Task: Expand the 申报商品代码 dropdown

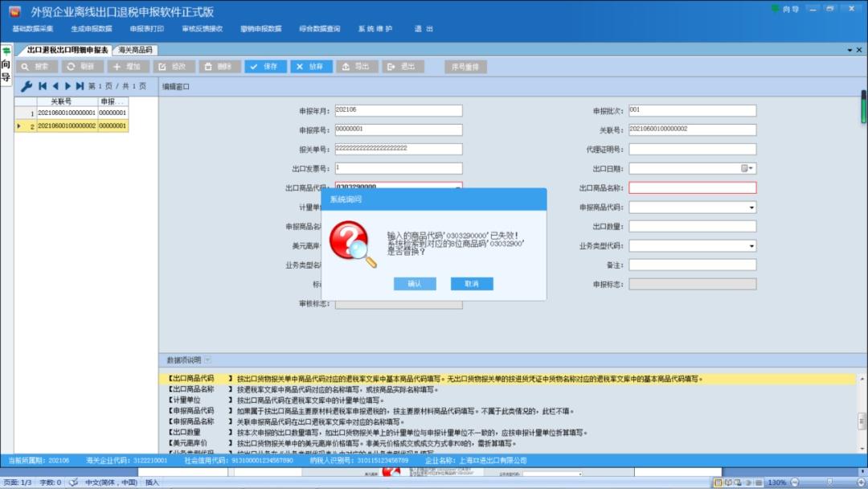Action: [x=751, y=208]
